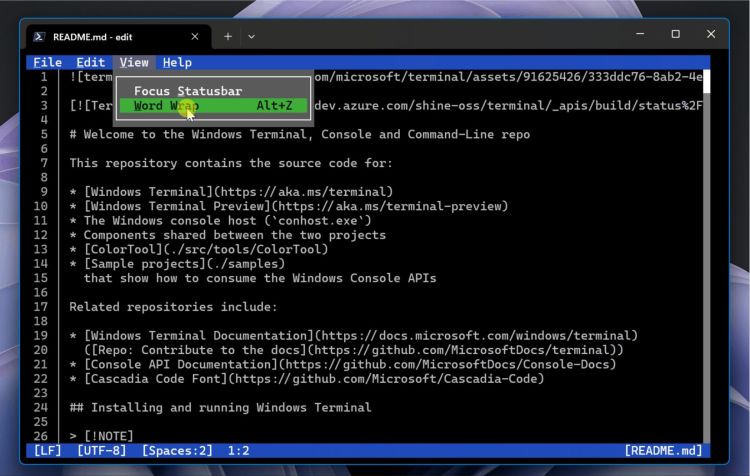Open the File menu
Viewport: 750px width, 476px height.
(x=47, y=62)
